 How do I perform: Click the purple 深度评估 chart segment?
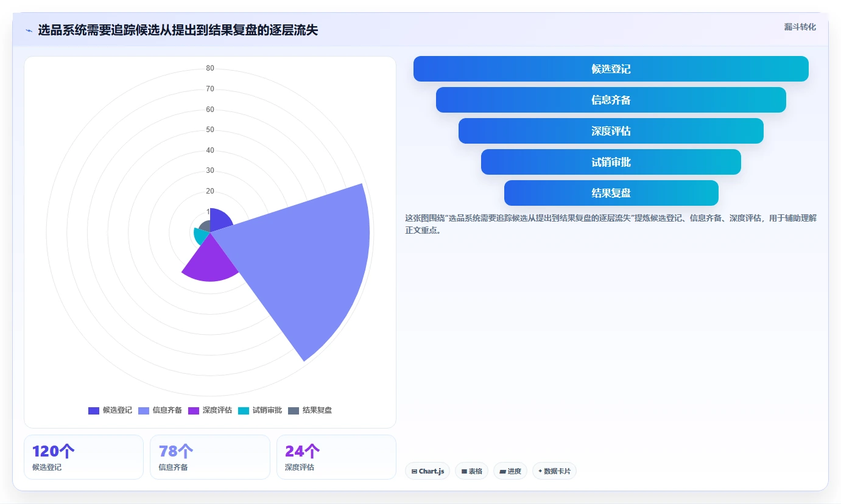click(x=210, y=263)
